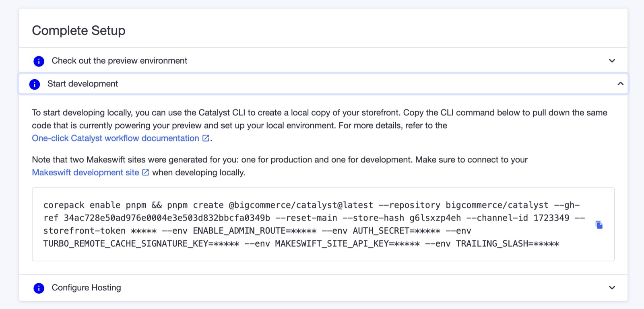This screenshot has width=644, height=309.
Task: Copy the CLI command with the copy icon
Action: click(x=599, y=225)
